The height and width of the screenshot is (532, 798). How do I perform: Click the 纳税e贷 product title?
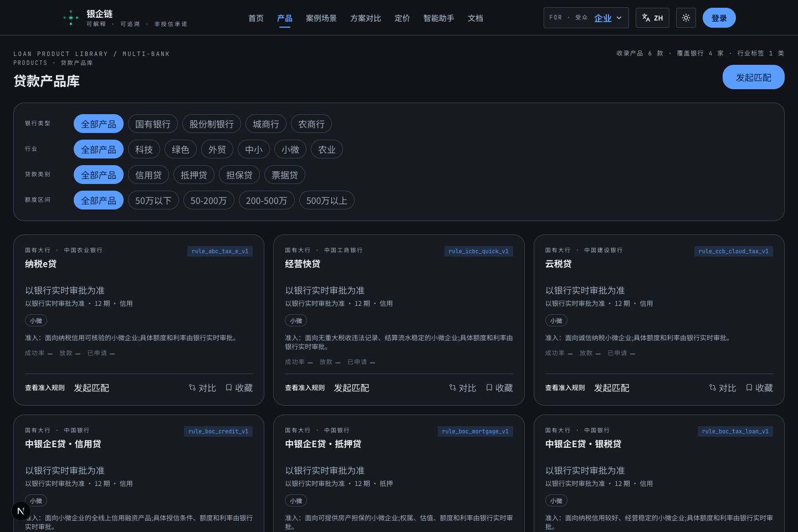[x=40, y=264]
